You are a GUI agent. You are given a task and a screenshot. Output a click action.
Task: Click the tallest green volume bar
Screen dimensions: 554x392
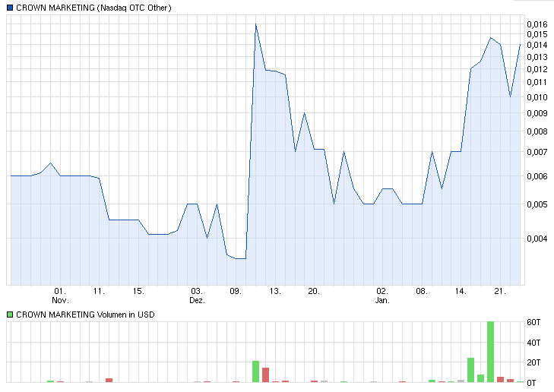(x=490, y=351)
